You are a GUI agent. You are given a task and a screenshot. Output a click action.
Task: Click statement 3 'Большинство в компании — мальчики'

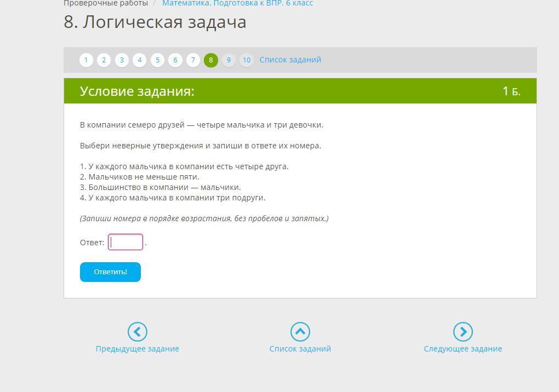[x=161, y=187]
